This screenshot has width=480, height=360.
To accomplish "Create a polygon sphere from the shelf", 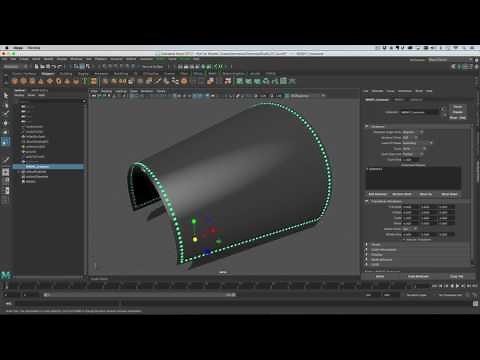I will coord(14,81).
